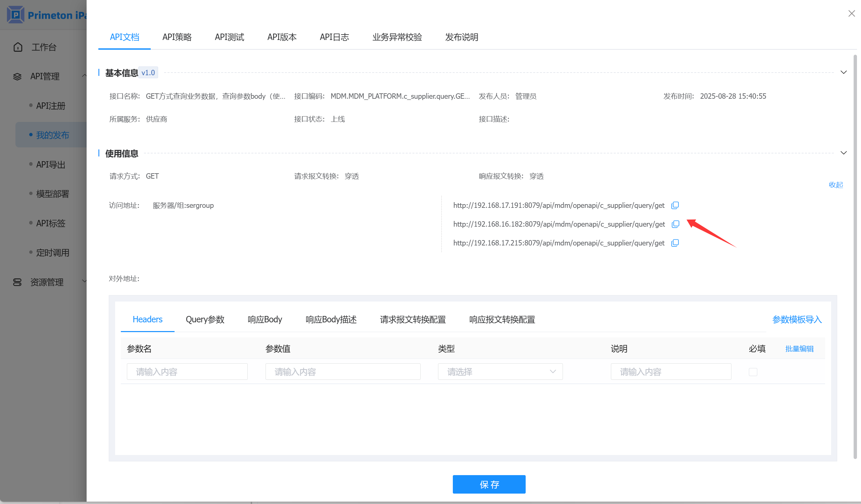The height and width of the screenshot is (504, 861).
Task: Click the 参数模板导入 link
Action: pyautogui.click(x=797, y=319)
